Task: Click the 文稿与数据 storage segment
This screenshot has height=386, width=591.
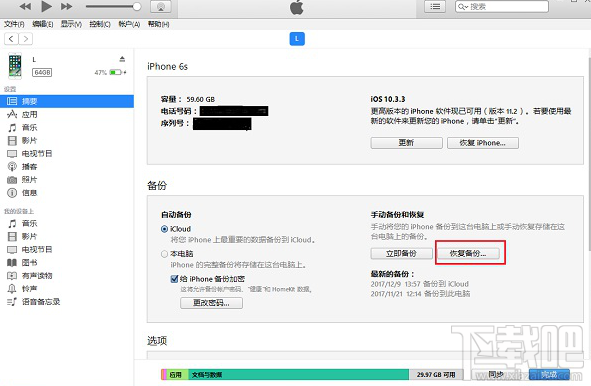Action: click(x=299, y=375)
